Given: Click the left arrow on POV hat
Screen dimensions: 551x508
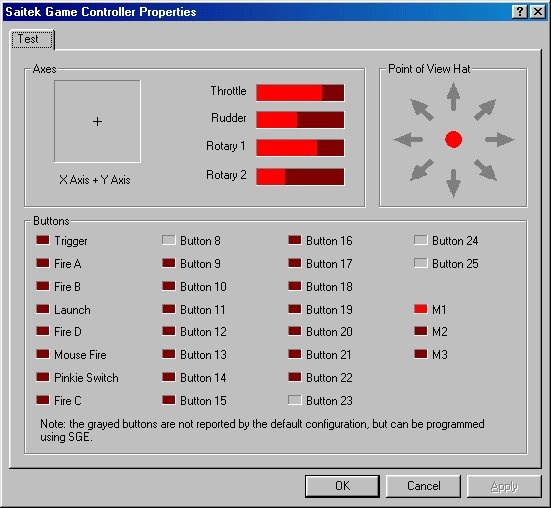Looking at the screenshot, I should point(408,139).
